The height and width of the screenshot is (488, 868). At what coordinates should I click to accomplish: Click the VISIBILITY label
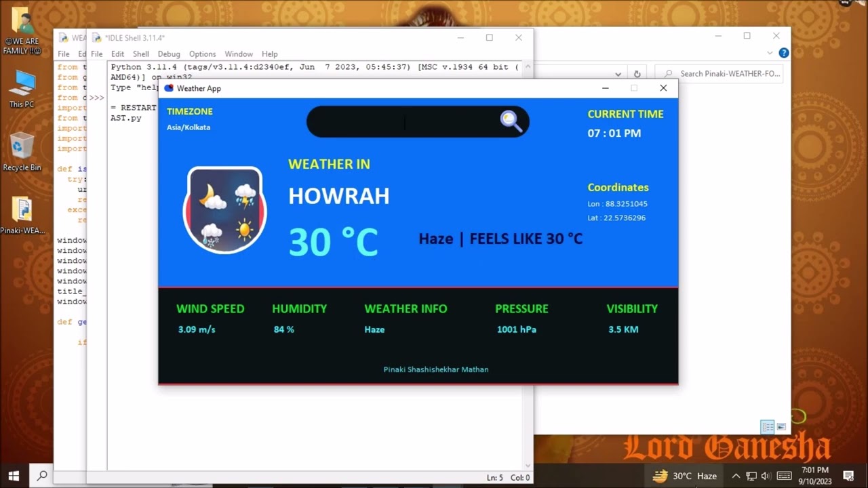(x=632, y=309)
